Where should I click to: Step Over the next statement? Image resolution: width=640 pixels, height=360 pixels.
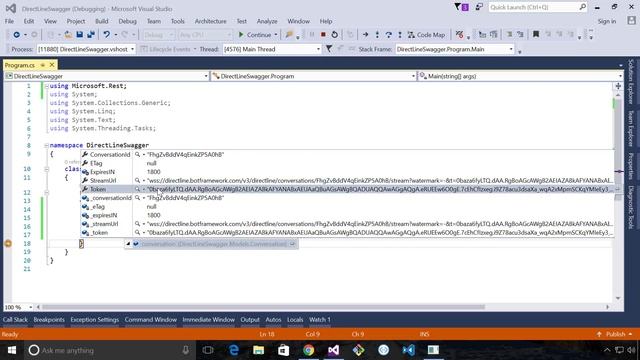(389, 35)
